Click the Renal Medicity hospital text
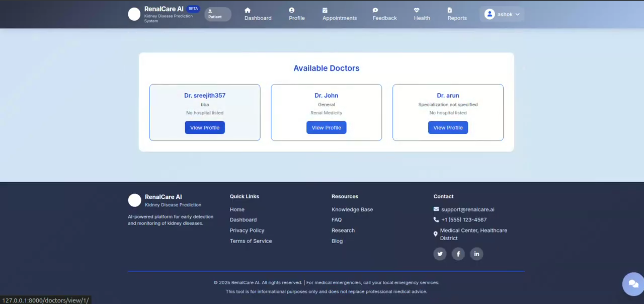This screenshot has height=304, width=644. pos(326,113)
